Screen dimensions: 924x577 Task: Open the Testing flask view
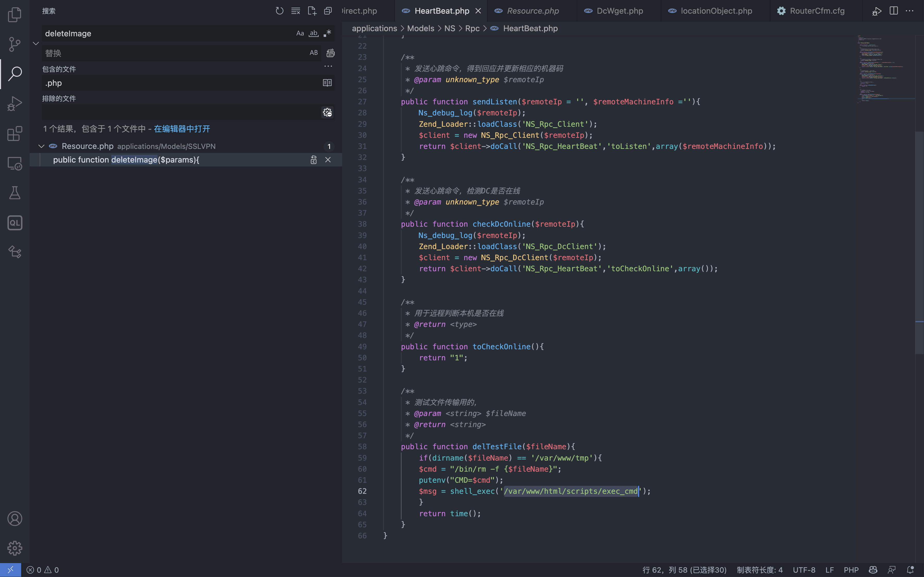point(14,193)
